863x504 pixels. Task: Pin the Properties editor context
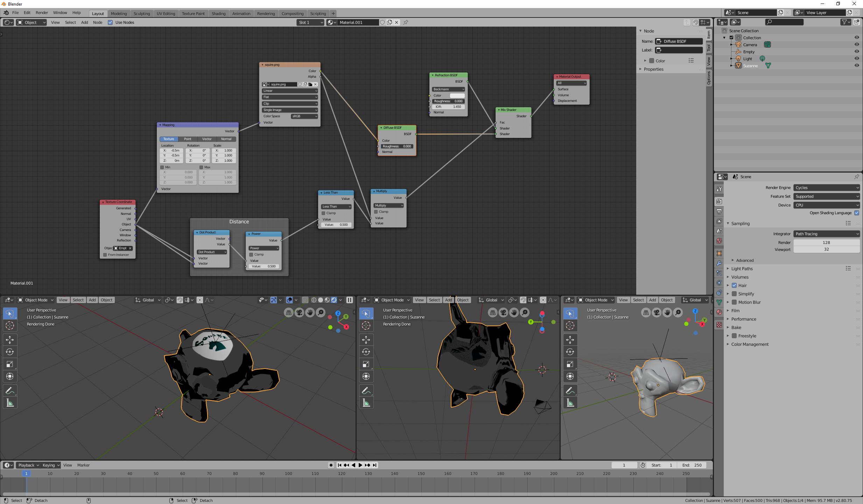click(856, 177)
